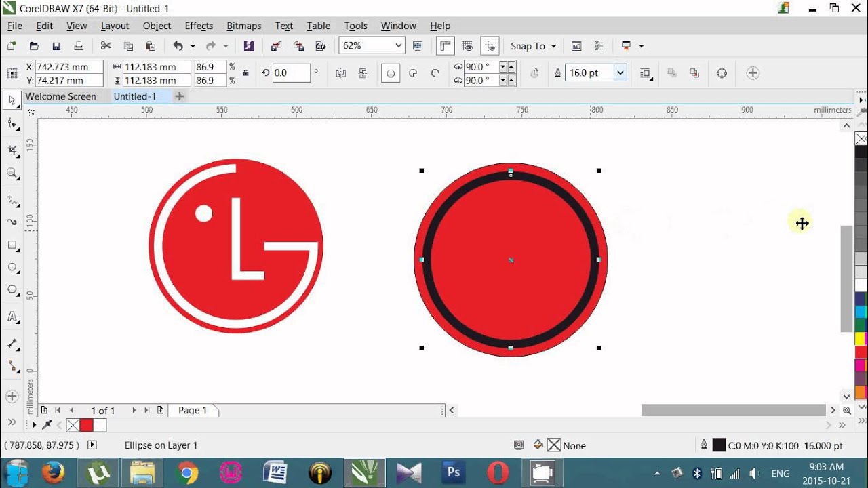Click the Copy icon
This screenshot has height=488, width=868.
[128, 46]
